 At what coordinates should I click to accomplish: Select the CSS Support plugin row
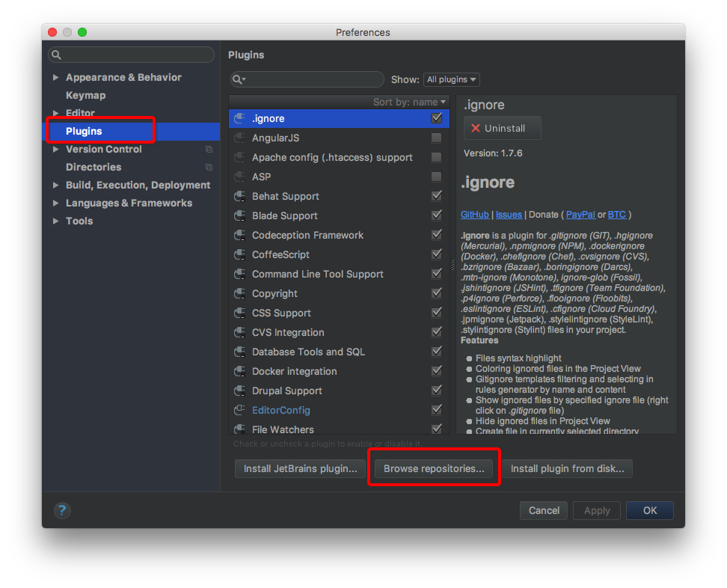339,313
